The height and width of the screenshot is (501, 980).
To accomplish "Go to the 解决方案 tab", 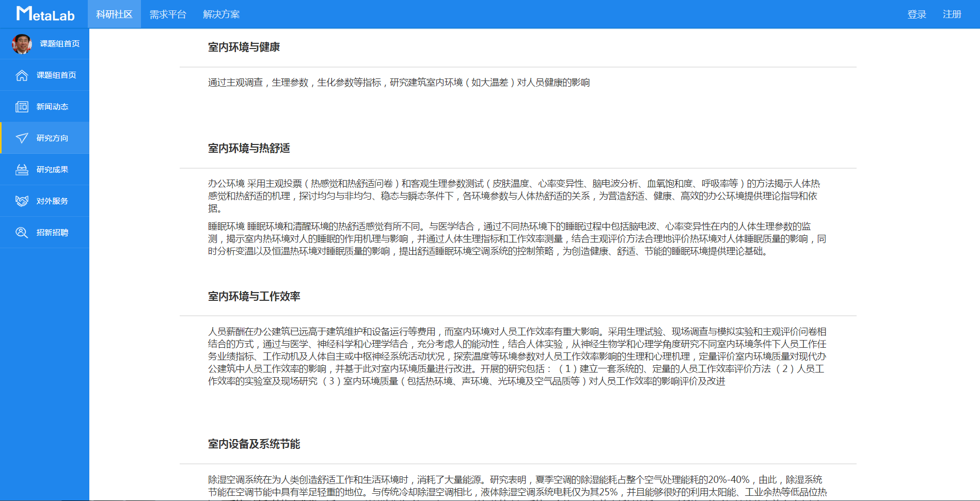I will [221, 14].
